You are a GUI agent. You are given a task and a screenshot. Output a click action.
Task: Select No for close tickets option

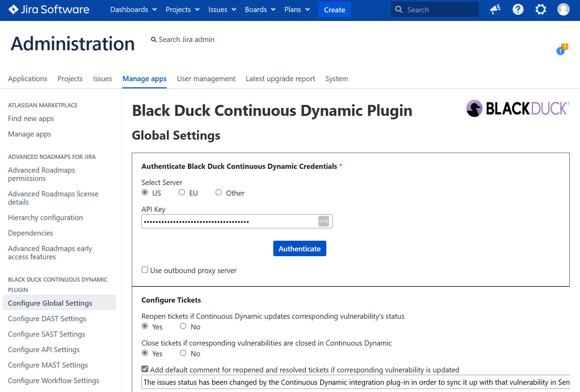click(183, 353)
